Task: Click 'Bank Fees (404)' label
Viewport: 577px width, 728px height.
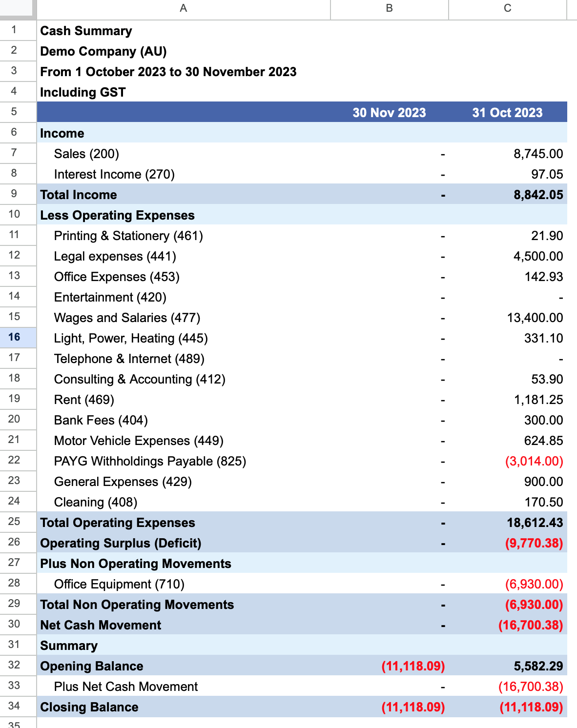Action: tap(101, 420)
